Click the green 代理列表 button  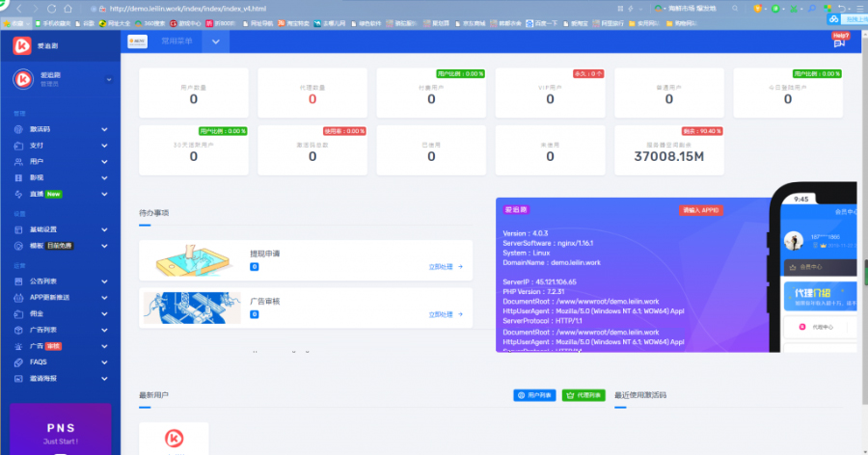coord(583,395)
